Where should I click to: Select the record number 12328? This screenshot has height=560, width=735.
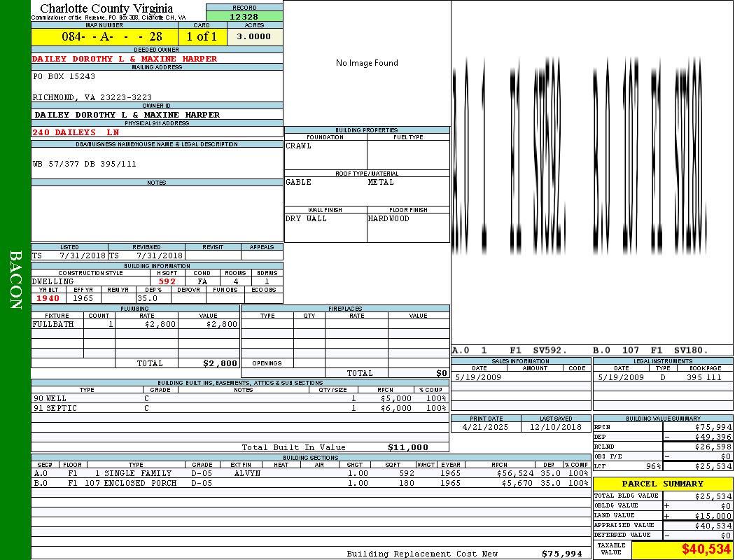pos(244,16)
